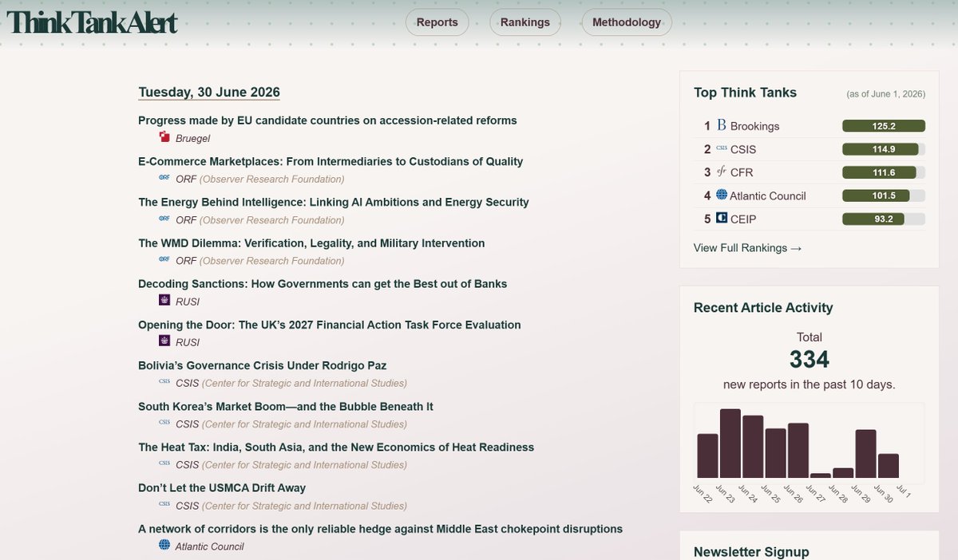958x560 pixels.
Task: Click the Jun 25 bar in activity chart
Action: click(776, 453)
